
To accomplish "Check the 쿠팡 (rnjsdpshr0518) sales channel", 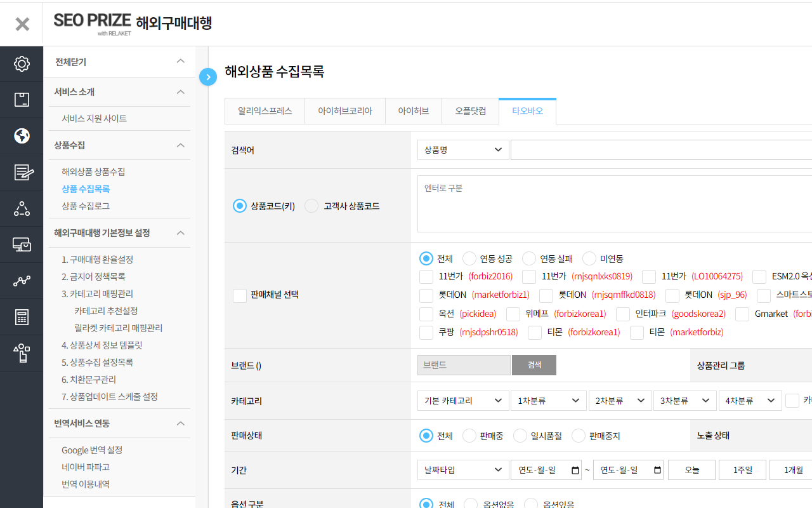I will tap(426, 332).
